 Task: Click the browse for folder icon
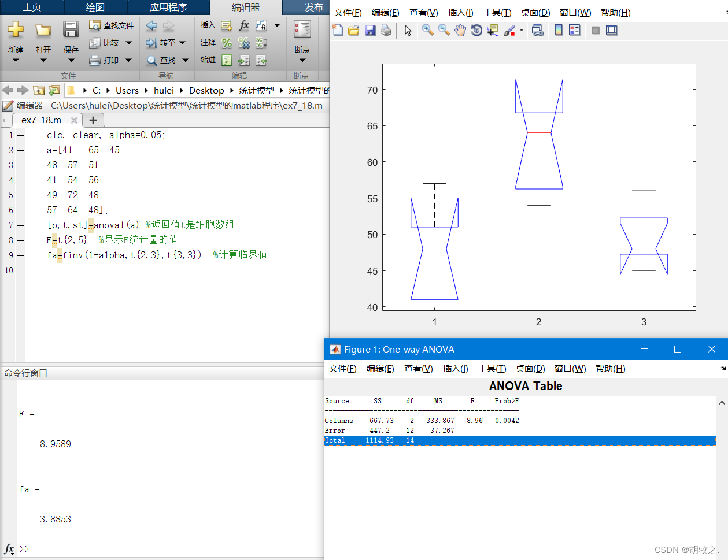point(54,90)
